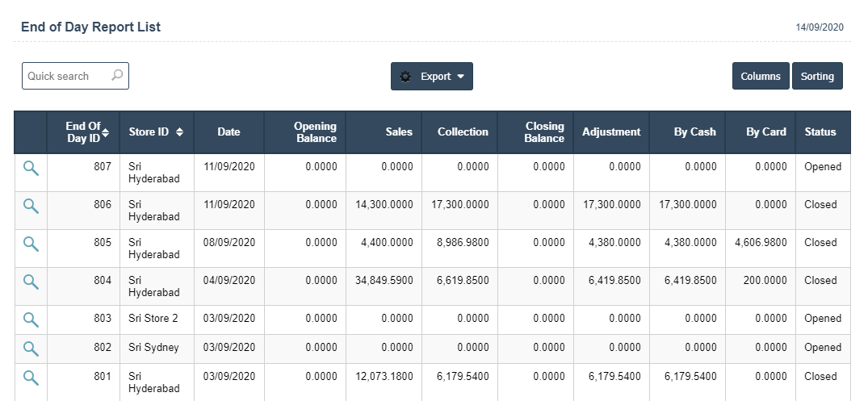Image resolution: width=868 pixels, height=401 pixels.
Task: Expand the Export dropdown menu
Action: (x=432, y=77)
